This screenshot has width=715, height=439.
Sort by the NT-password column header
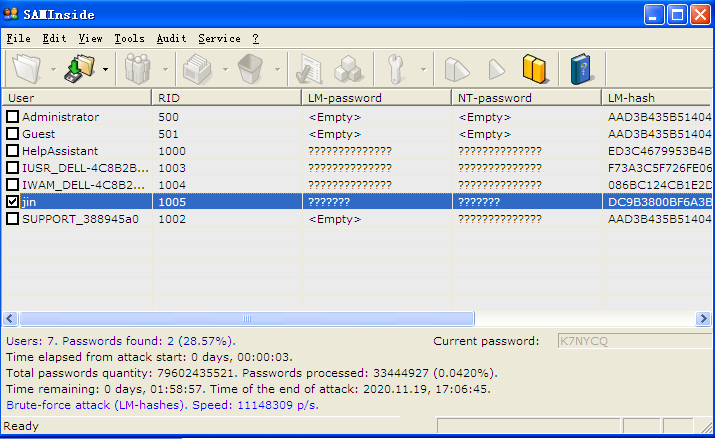[x=527, y=98]
